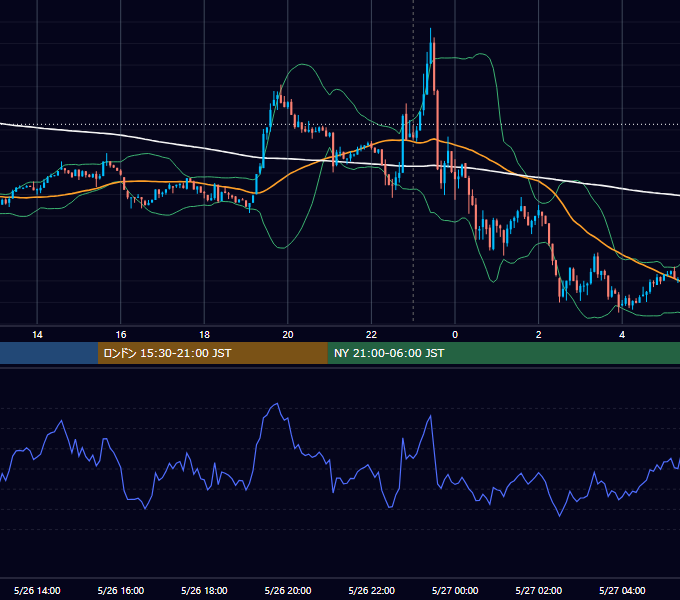680x600 pixels.
Task: Click the 5/27 02:00 date label
Action: pos(539,590)
